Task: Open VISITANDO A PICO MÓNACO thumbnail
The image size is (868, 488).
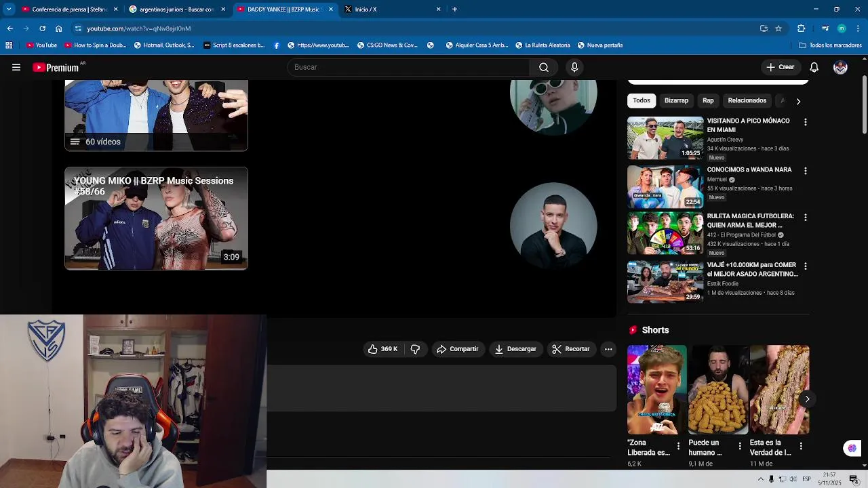Action: pyautogui.click(x=665, y=138)
